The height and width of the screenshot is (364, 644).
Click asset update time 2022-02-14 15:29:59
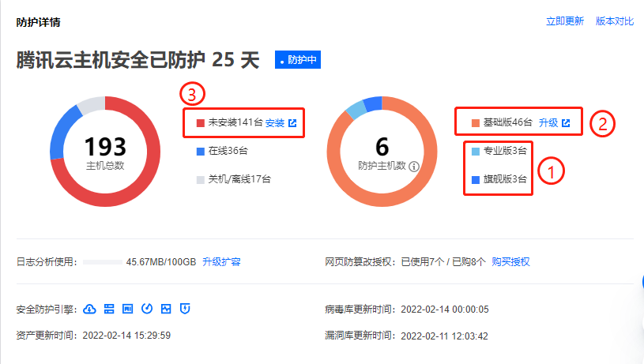click(126, 336)
